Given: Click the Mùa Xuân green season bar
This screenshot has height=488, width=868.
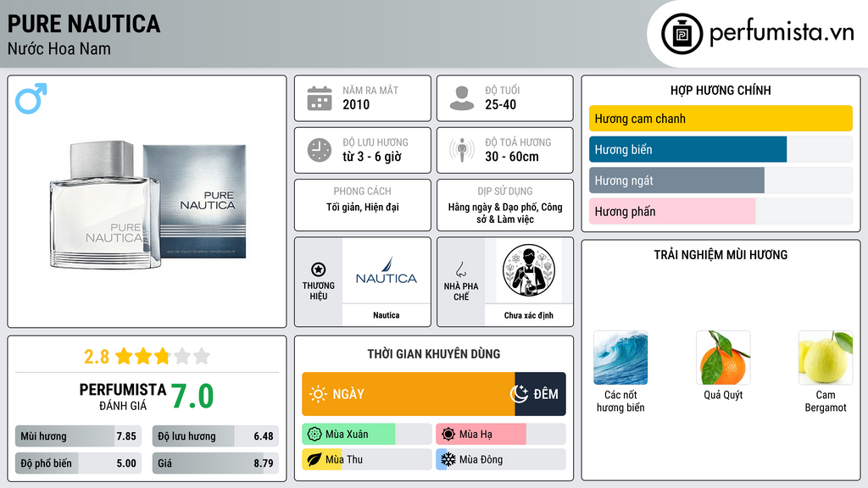Looking at the screenshot, I should pos(348,435).
